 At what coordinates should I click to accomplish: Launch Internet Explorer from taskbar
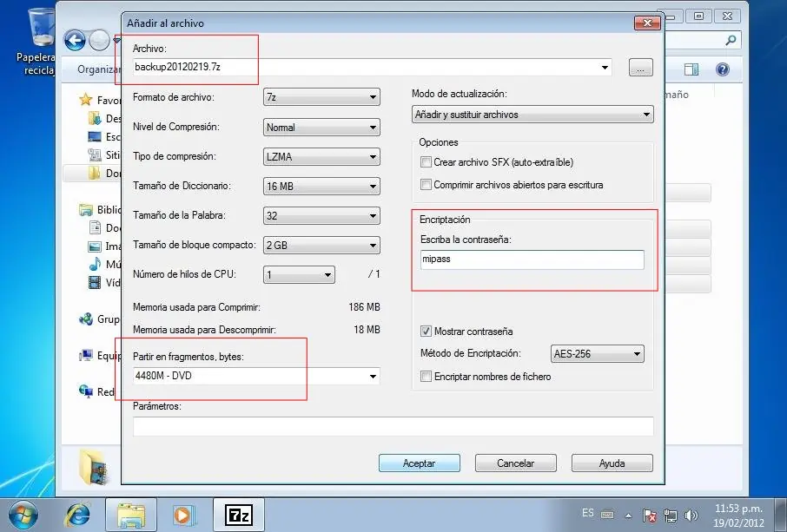[78, 516]
